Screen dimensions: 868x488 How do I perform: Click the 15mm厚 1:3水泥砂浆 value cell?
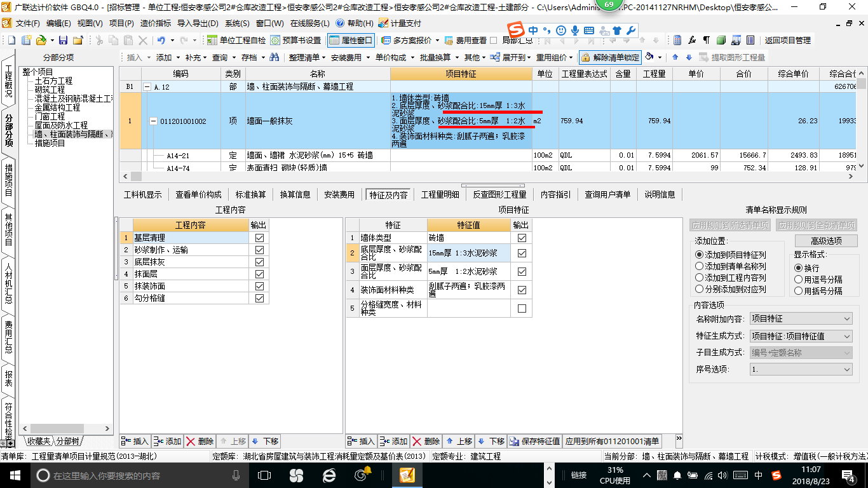click(x=469, y=253)
